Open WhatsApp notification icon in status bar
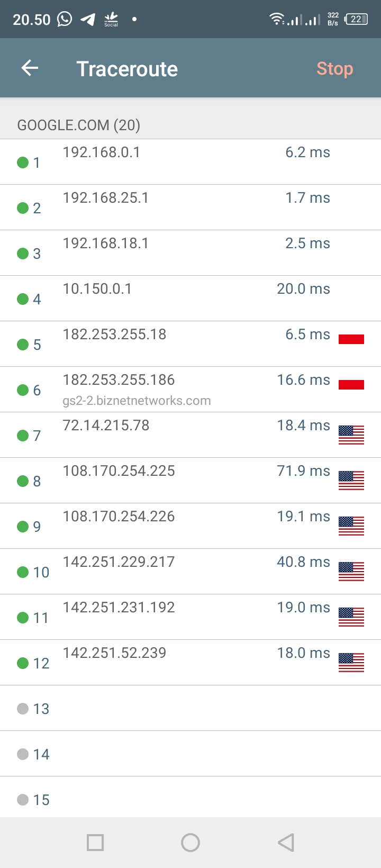 click(x=65, y=20)
